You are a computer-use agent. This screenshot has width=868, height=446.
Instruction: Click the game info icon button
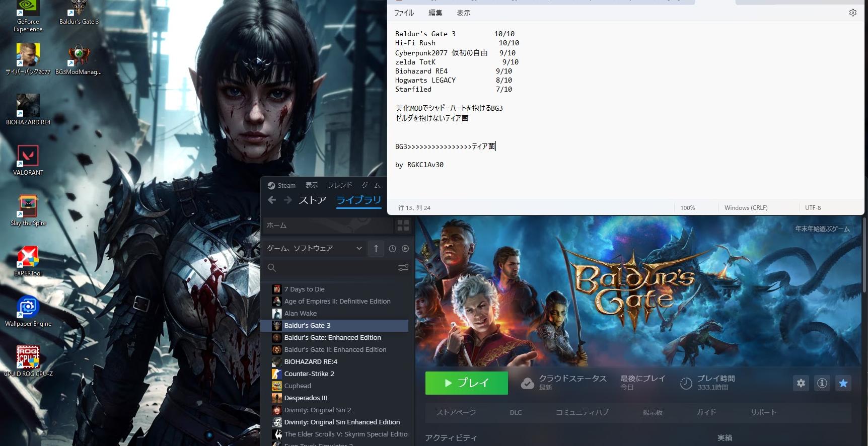coord(822,383)
